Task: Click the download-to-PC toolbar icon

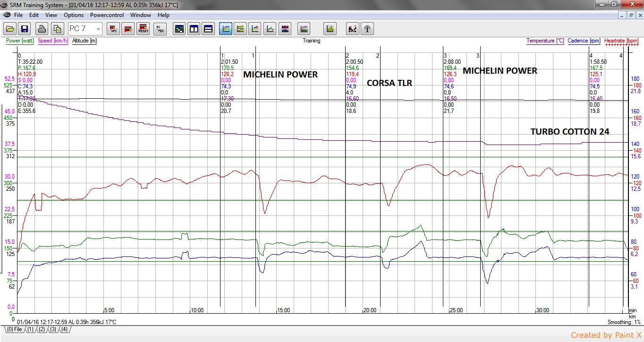Action: (113, 29)
